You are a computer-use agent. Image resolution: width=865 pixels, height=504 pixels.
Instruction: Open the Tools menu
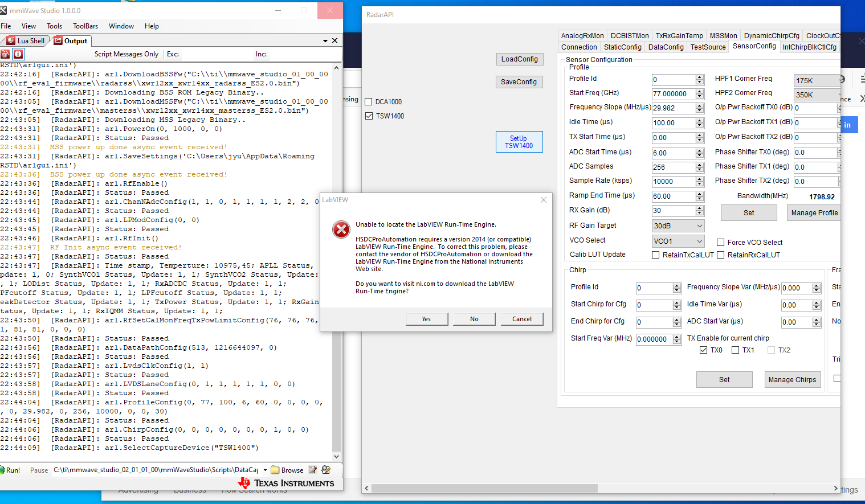pyautogui.click(x=55, y=26)
